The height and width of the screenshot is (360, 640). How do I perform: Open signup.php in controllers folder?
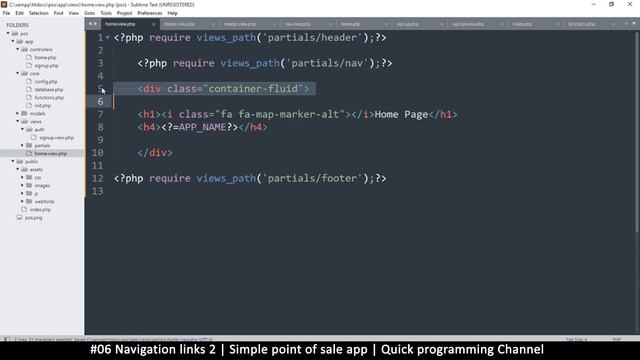tap(46, 66)
